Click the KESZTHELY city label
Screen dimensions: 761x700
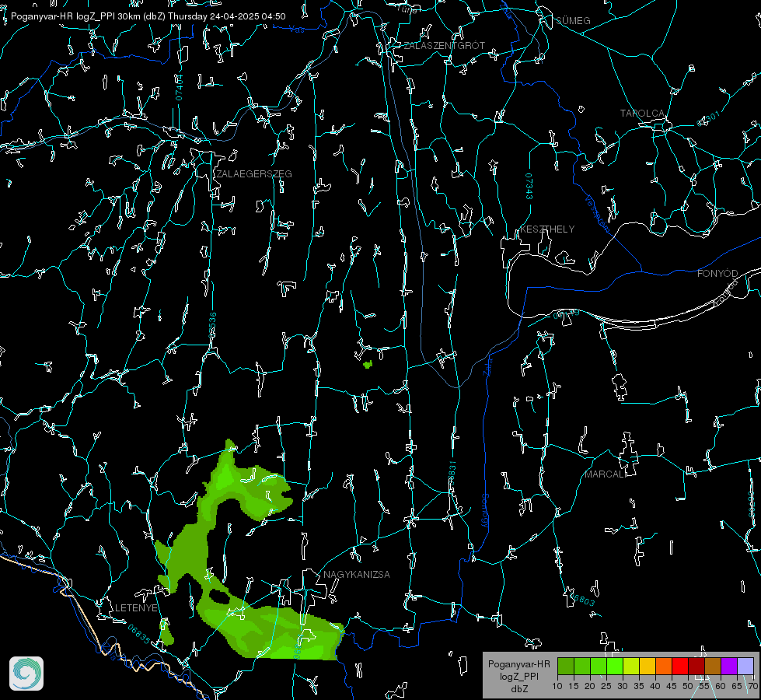547,229
